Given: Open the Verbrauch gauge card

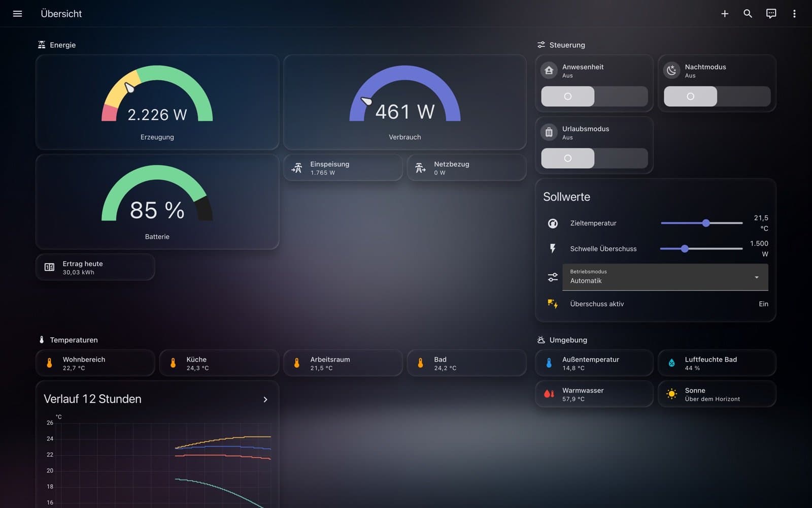Looking at the screenshot, I should click(x=405, y=102).
